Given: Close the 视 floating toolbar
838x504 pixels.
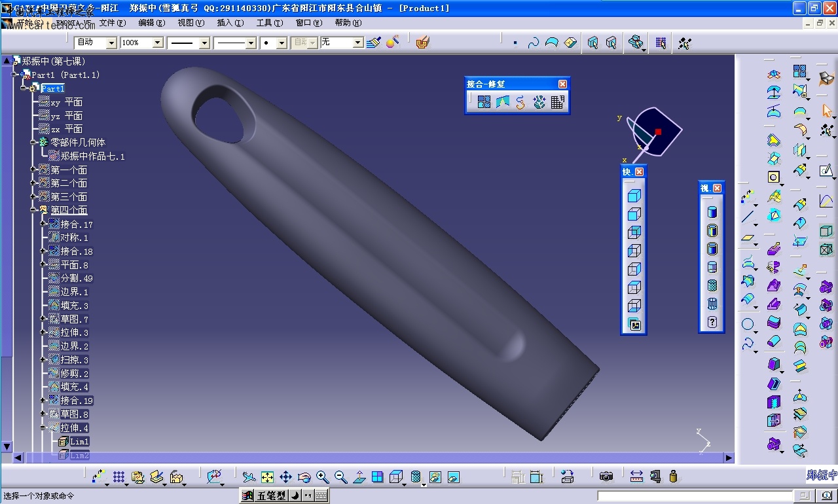Looking at the screenshot, I should click(x=718, y=189).
